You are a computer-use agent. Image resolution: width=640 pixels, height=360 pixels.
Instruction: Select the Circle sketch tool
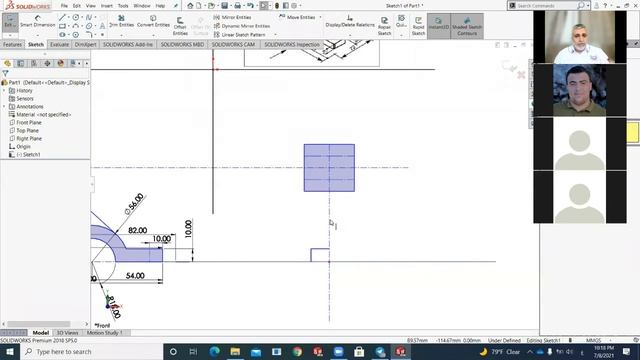pyautogui.click(x=76, y=17)
